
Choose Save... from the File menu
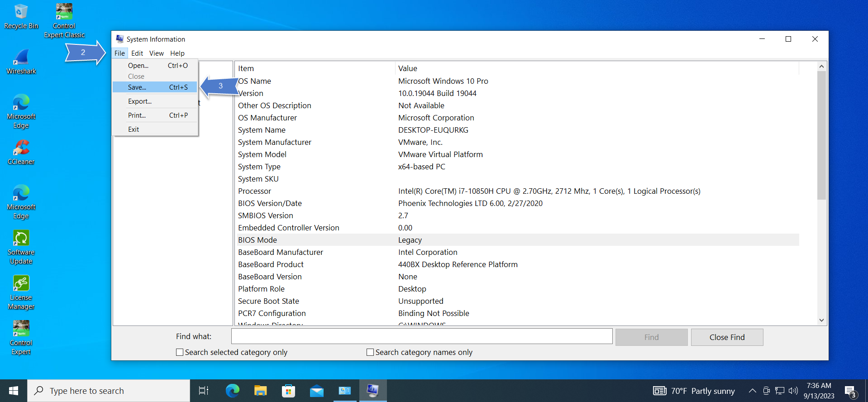coord(155,87)
